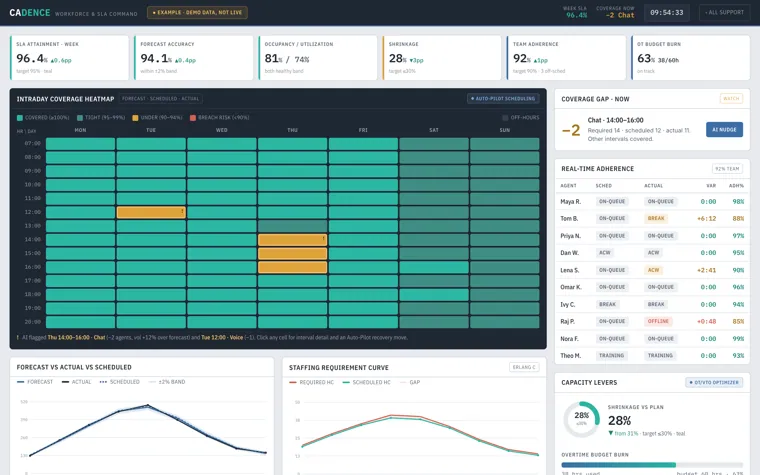This screenshot has width=760, height=475.
Task: Sort adherence table by VAR column
Action: coord(711,186)
